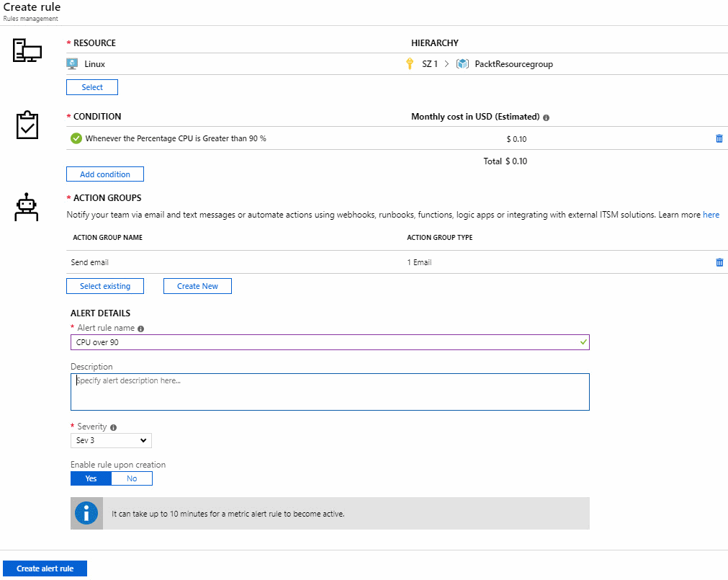Delete the Percentage CPU condition
Viewport: 728px width, 580px height.
tap(719, 138)
